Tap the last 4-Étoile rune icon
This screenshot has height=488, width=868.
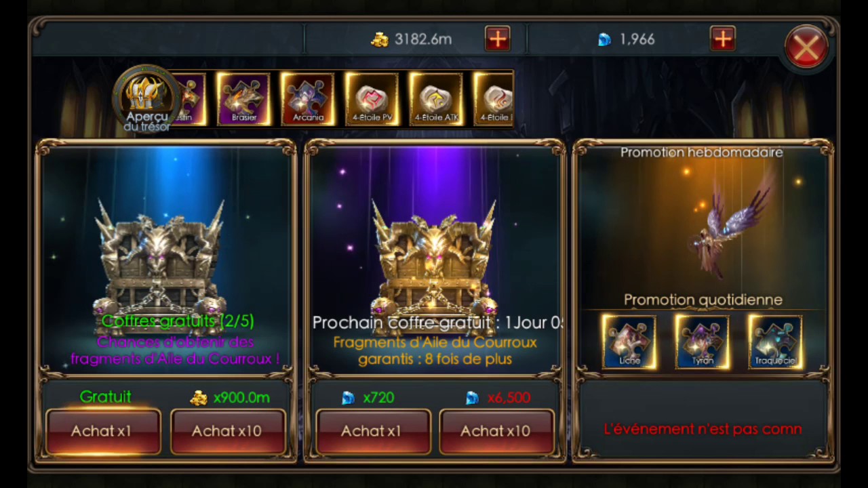click(x=494, y=99)
